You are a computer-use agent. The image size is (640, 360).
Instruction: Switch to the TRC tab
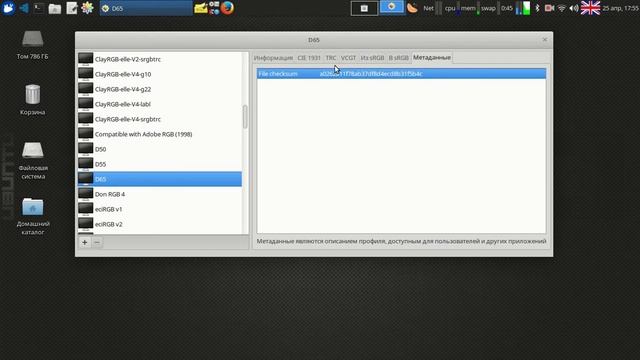click(331, 58)
